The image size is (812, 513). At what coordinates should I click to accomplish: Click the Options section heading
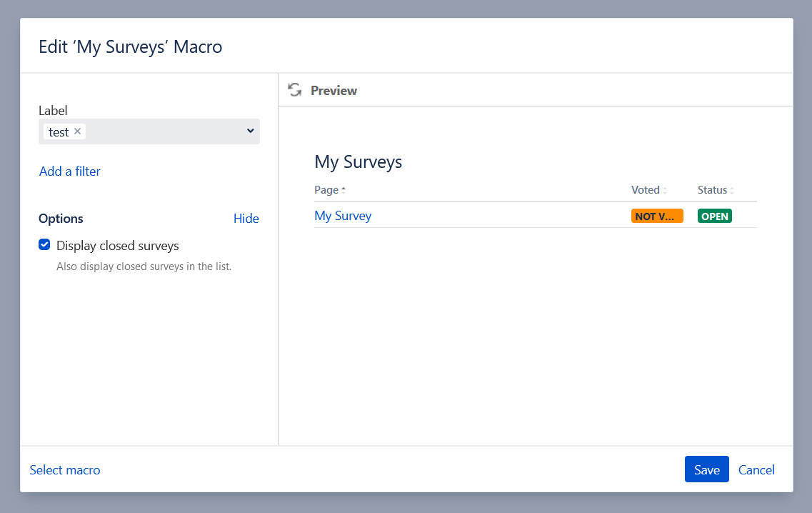(x=61, y=219)
